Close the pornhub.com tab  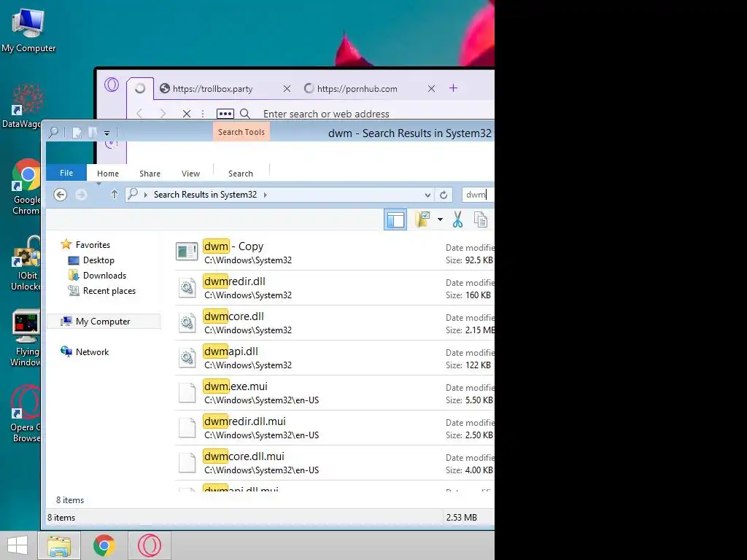coord(431,88)
